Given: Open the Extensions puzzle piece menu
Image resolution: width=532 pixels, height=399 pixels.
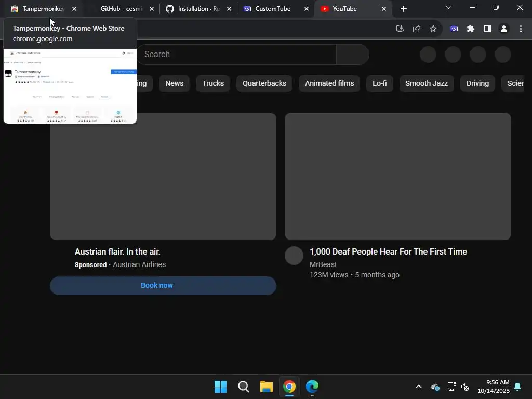Looking at the screenshot, I should pyautogui.click(x=471, y=29).
